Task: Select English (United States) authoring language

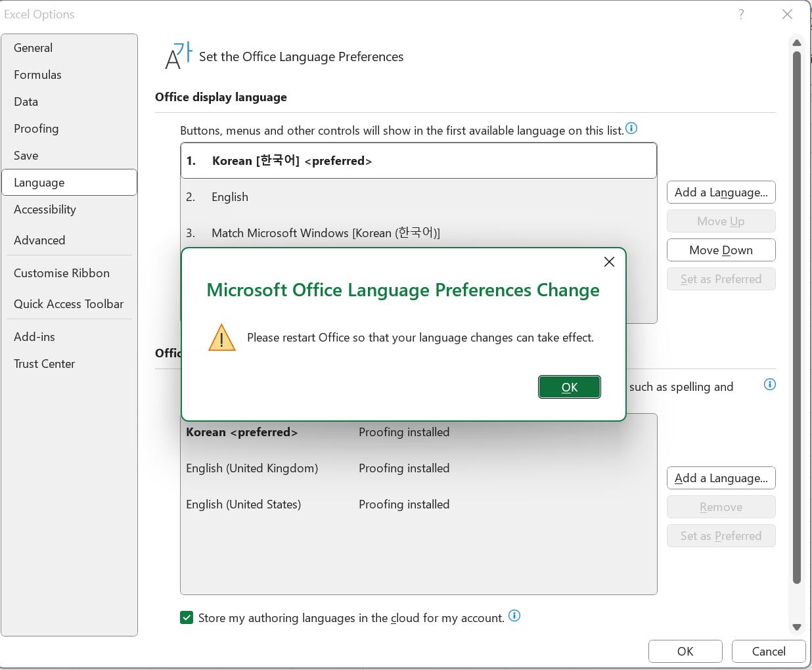Action: pyautogui.click(x=418, y=504)
